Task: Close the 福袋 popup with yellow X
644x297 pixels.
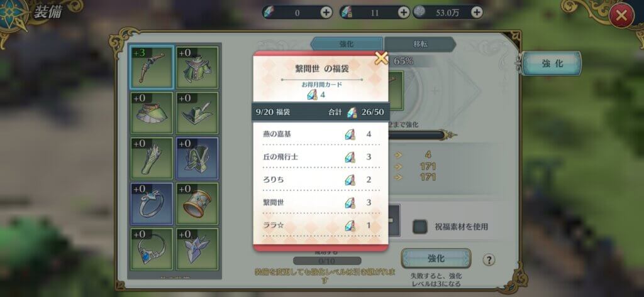Action: pyautogui.click(x=382, y=58)
